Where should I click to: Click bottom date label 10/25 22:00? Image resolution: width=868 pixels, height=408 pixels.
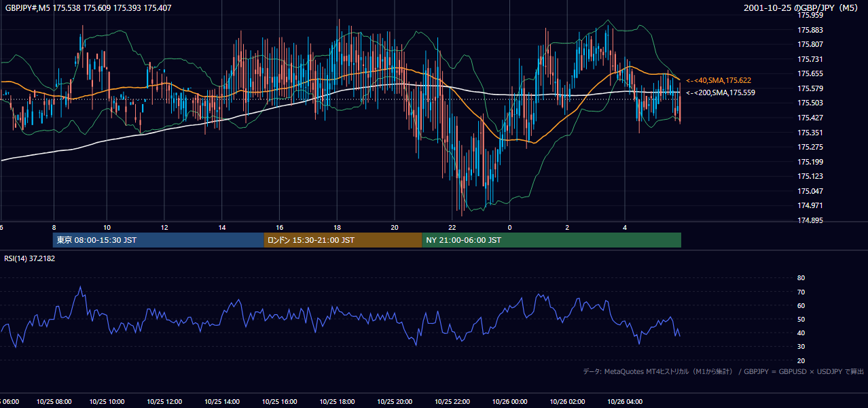pyautogui.click(x=452, y=402)
